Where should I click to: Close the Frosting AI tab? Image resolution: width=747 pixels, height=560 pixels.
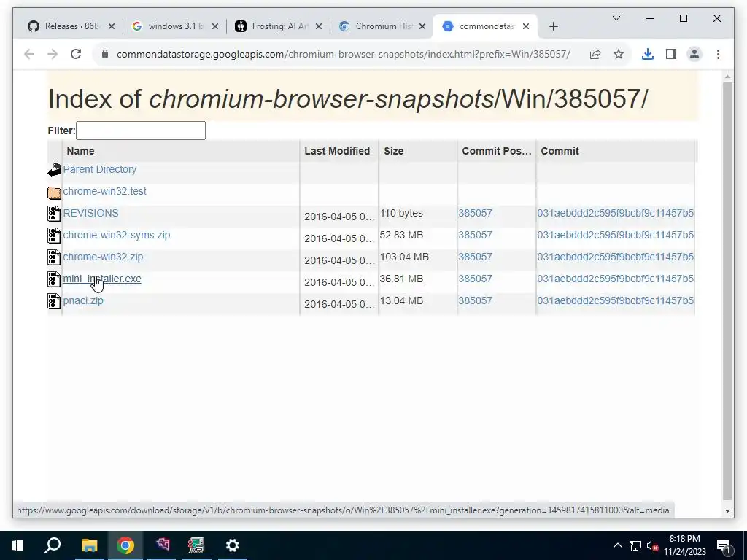tap(319, 27)
